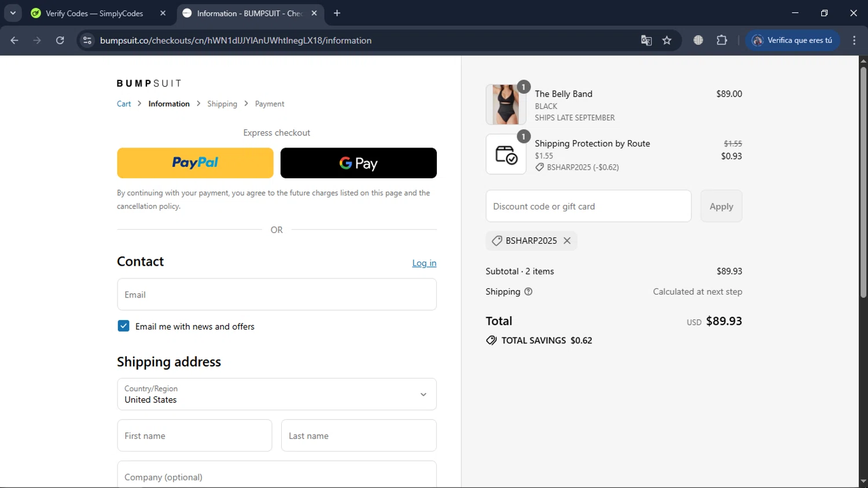
Task: Click The Belly Band product thumbnail
Action: tap(506, 104)
